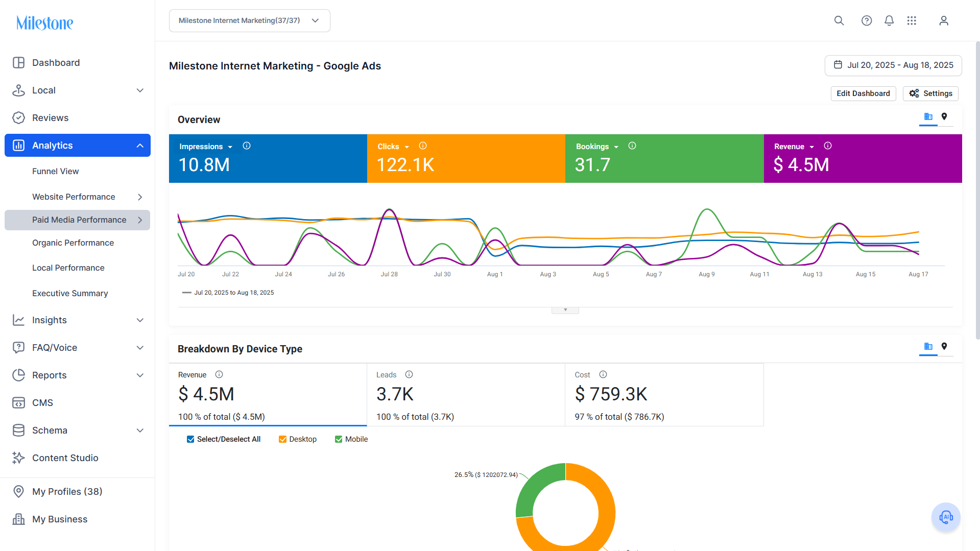This screenshot has height=551, width=980.
Task: Open Local Performance menu item
Action: (68, 268)
